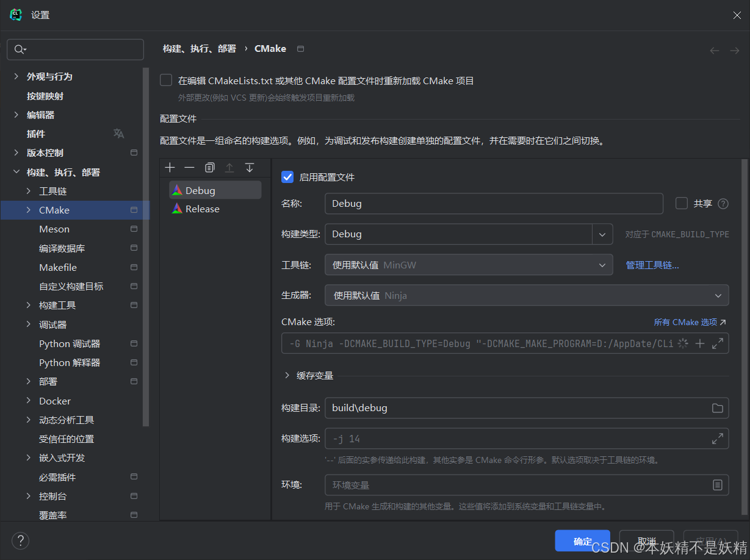This screenshot has width=750, height=560.
Task: Expand the 缓存变量 section
Action: [x=287, y=375]
